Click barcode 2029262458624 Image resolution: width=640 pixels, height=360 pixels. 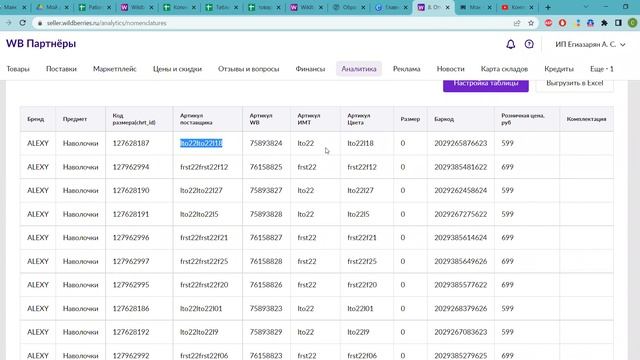(x=460, y=191)
